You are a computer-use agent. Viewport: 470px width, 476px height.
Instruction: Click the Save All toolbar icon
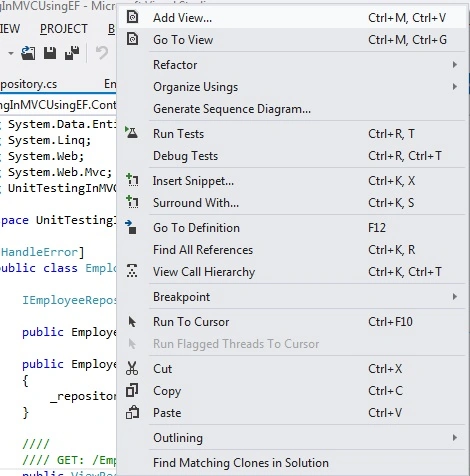[72, 53]
